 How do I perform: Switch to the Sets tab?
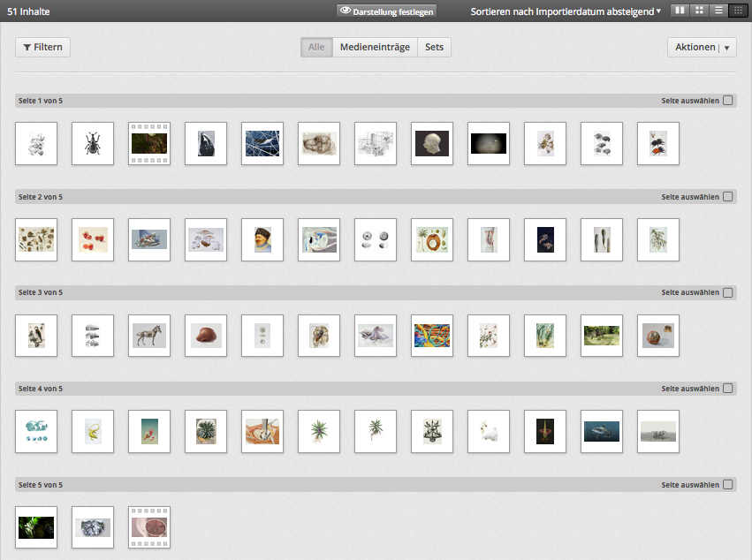point(434,48)
